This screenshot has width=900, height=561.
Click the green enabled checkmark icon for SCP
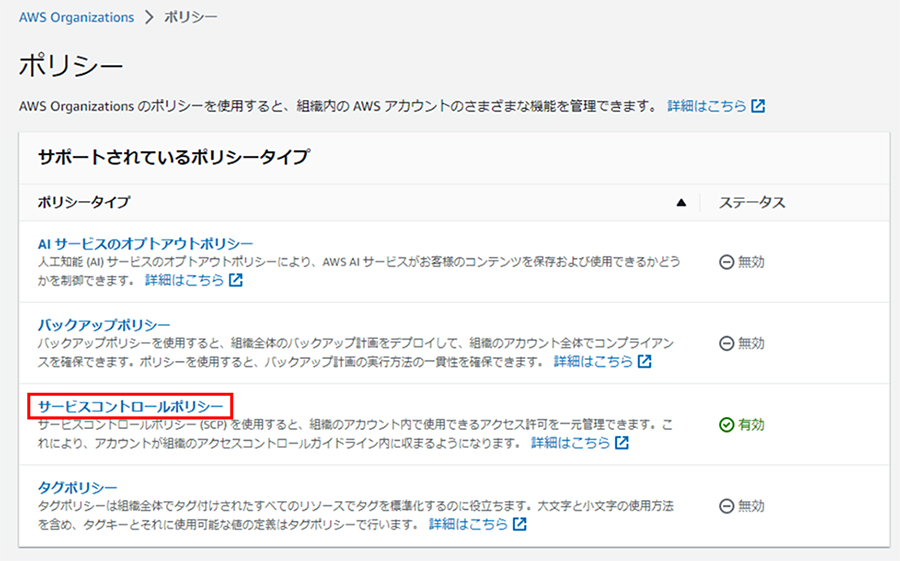[727, 425]
